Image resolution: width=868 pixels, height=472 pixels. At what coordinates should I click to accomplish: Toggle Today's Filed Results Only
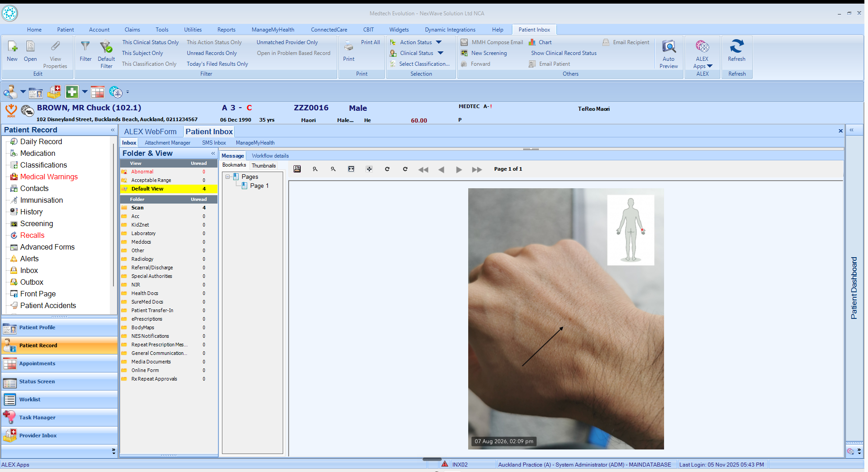click(217, 64)
